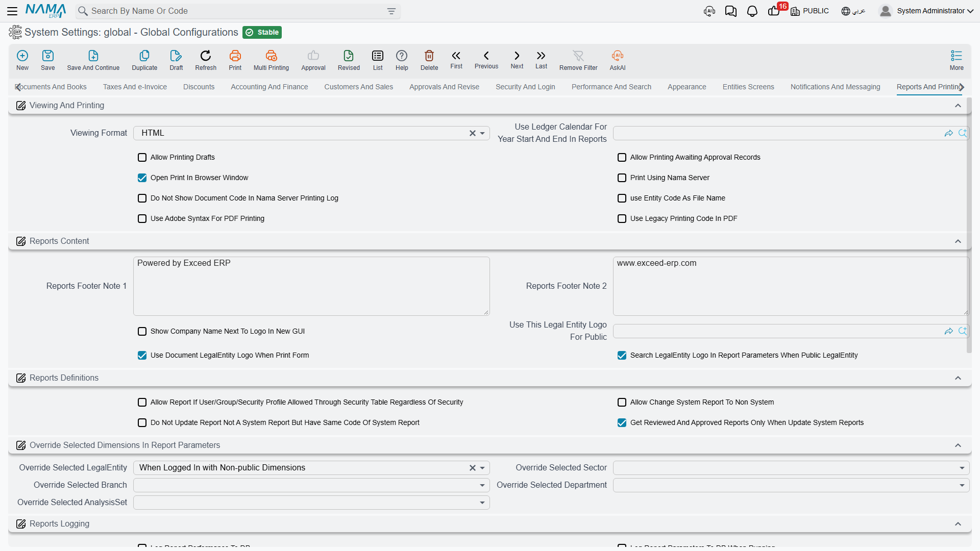Open Override Selected Department dropdown
The height and width of the screenshot is (551, 980).
[962, 485]
